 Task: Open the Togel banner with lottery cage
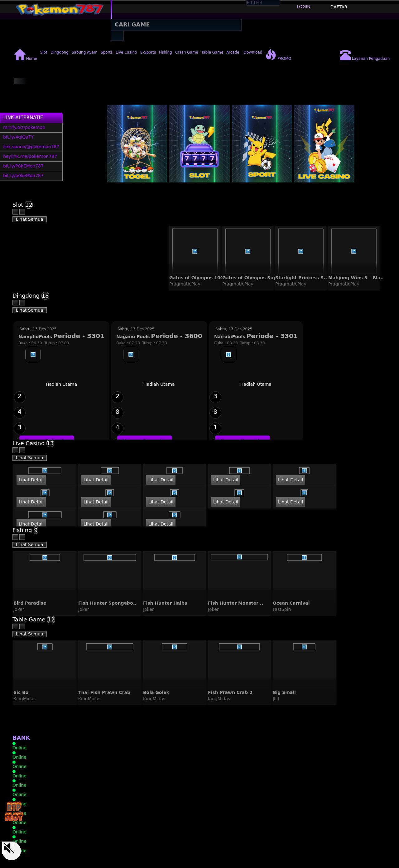(x=137, y=144)
